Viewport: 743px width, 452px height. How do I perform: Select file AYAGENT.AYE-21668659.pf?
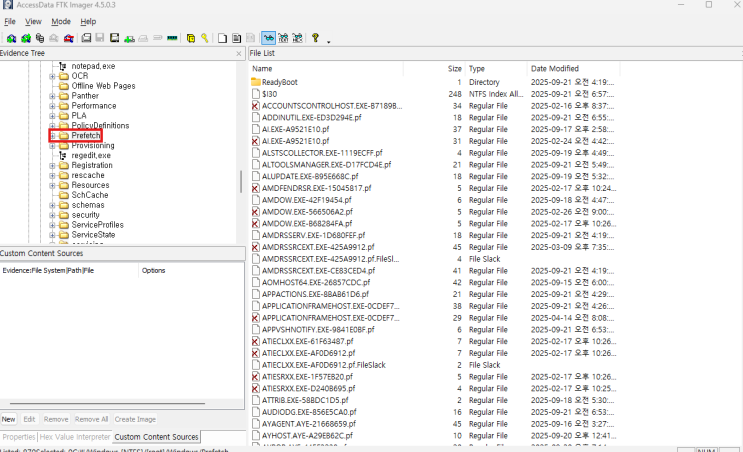coord(308,424)
